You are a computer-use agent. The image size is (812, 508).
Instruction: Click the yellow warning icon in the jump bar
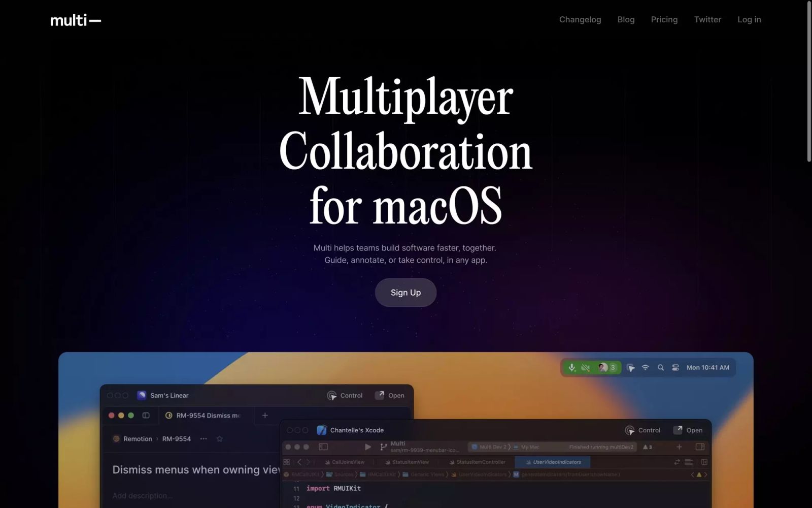coord(699,474)
